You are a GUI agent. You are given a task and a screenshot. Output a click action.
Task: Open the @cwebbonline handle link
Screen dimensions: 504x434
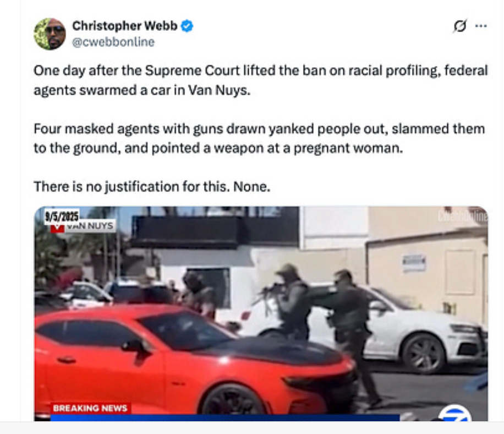coord(113,42)
